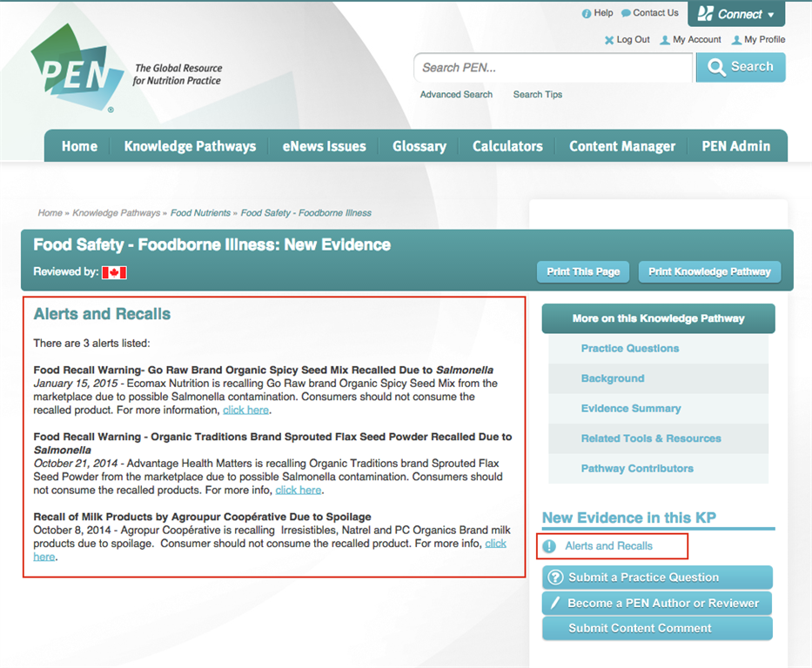Click the My Account person icon
The height and width of the screenshot is (668, 812).
[665, 40]
